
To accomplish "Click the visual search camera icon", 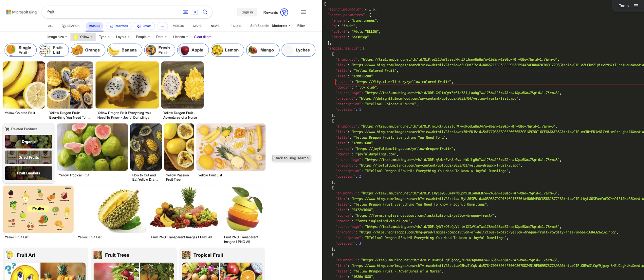I will tap(195, 12).
